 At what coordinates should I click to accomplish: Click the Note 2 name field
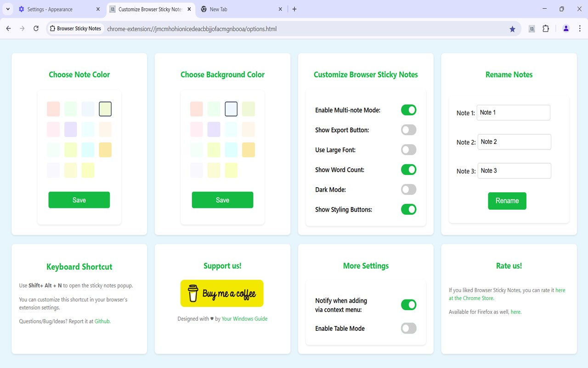514,142
